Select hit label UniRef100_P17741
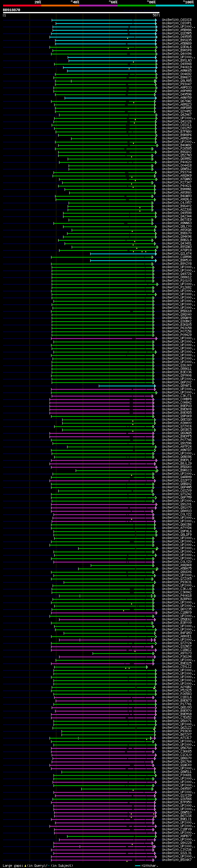The height and width of the screenshot is (868, 197). click(177, 704)
